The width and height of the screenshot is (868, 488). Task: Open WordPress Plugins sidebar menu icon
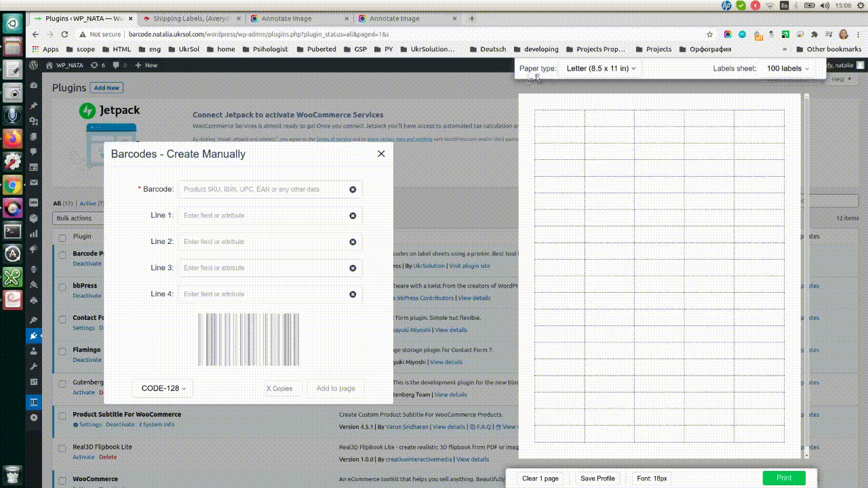coord(34,335)
